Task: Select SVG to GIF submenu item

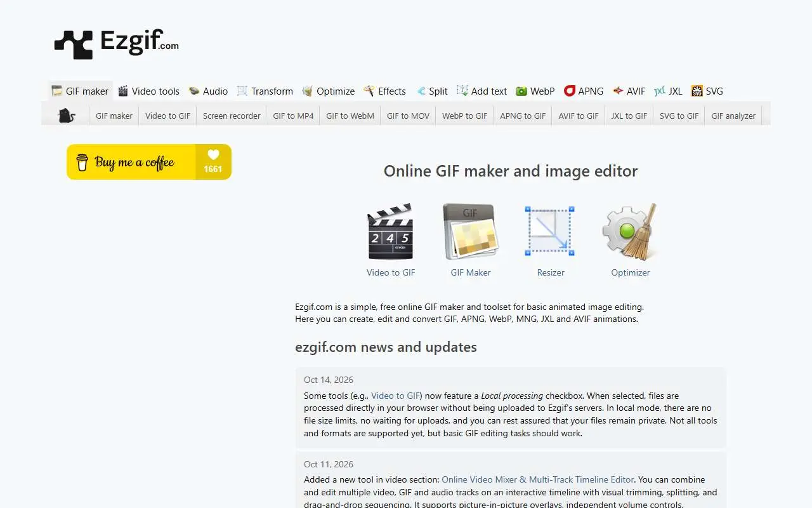Action: tap(679, 116)
